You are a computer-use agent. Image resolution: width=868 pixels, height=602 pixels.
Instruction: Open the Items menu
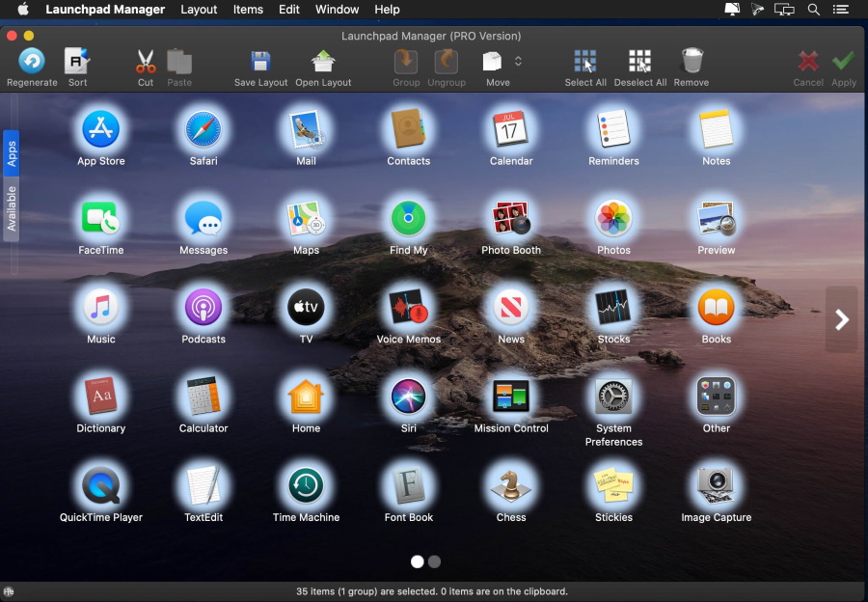[x=248, y=10]
